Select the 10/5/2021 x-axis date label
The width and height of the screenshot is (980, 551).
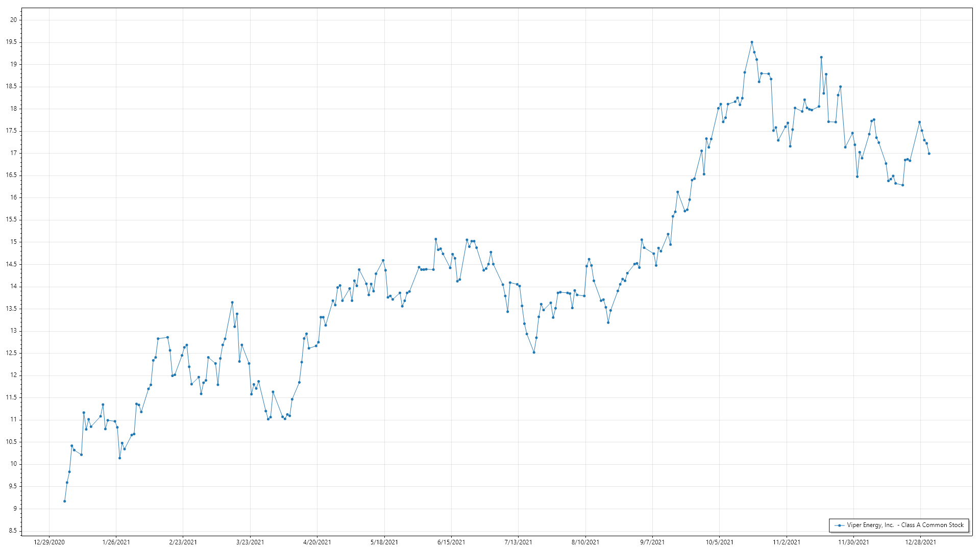tap(719, 542)
